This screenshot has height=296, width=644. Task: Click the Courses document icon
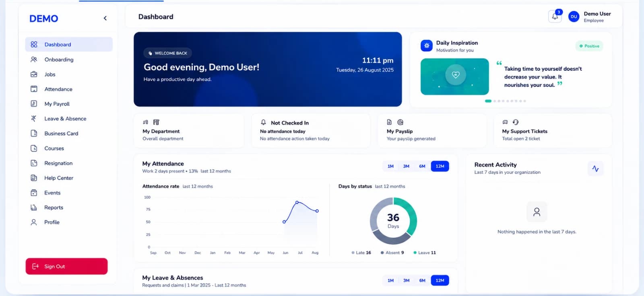tap(34, 148)
